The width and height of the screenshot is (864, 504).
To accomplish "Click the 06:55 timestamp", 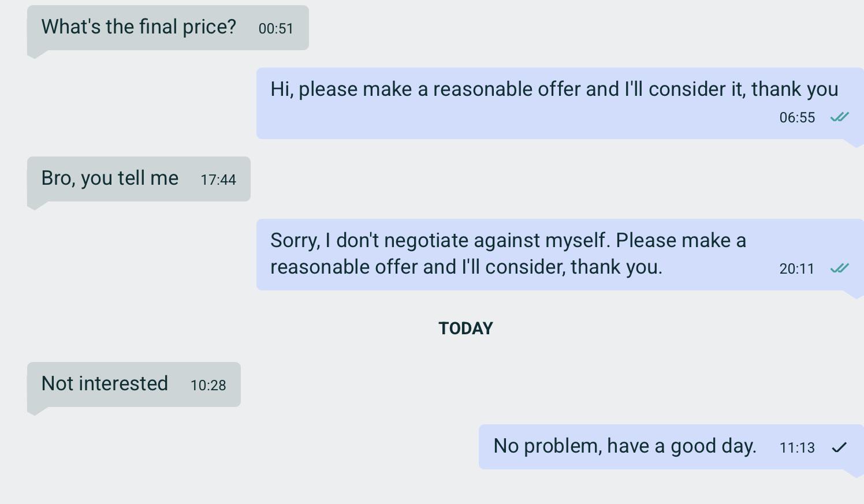I will [x=797, y=118].
